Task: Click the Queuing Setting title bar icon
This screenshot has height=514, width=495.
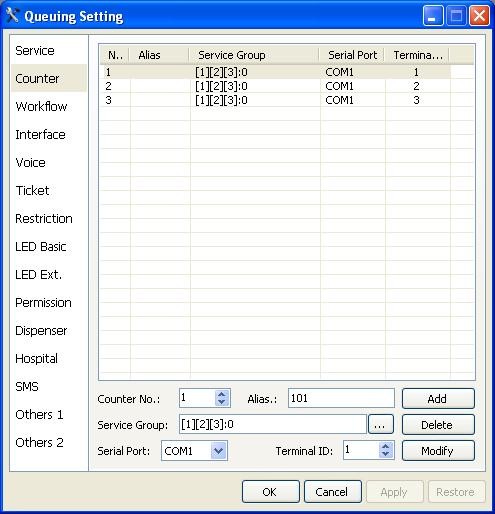Action: coord(13,15)
